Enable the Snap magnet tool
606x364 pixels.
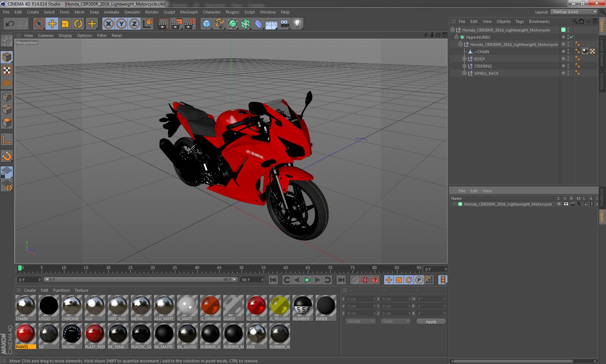point(7,156)
